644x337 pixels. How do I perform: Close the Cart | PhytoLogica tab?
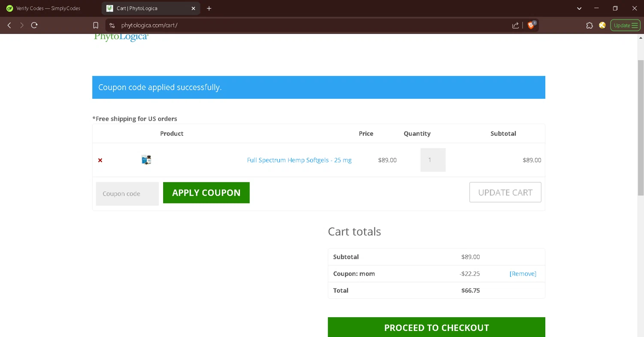(193, 8)
